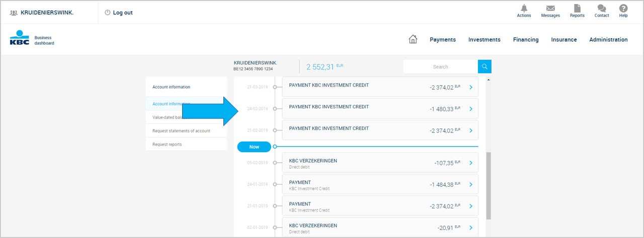This screenshot has width=644, height=238.
Task: Select Request reports in sidebar
Action: pos(186,145)
